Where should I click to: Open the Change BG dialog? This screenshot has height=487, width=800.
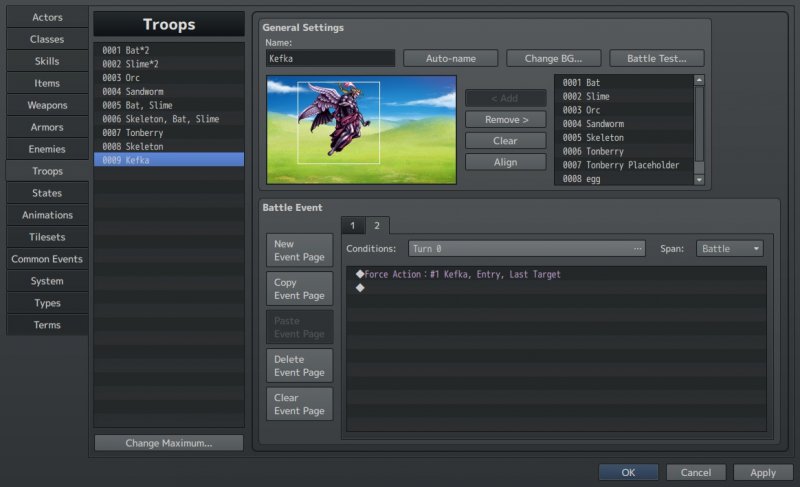coord(554,58)
